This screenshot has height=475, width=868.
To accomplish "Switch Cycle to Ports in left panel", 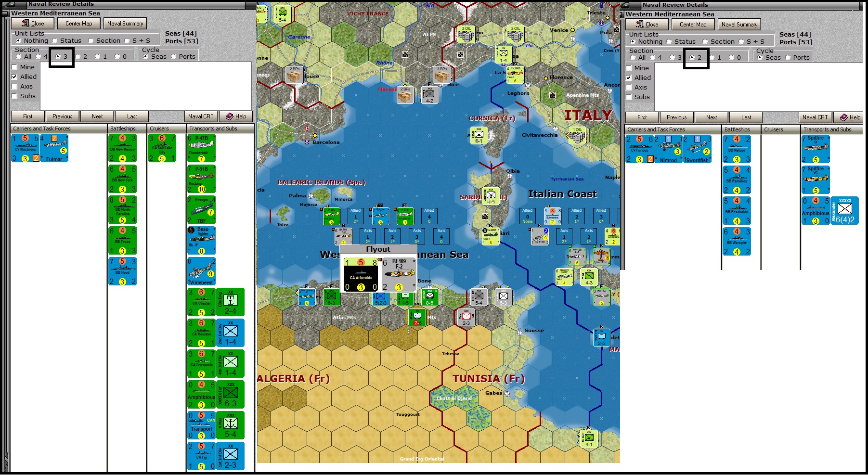I will coord(174,57).
